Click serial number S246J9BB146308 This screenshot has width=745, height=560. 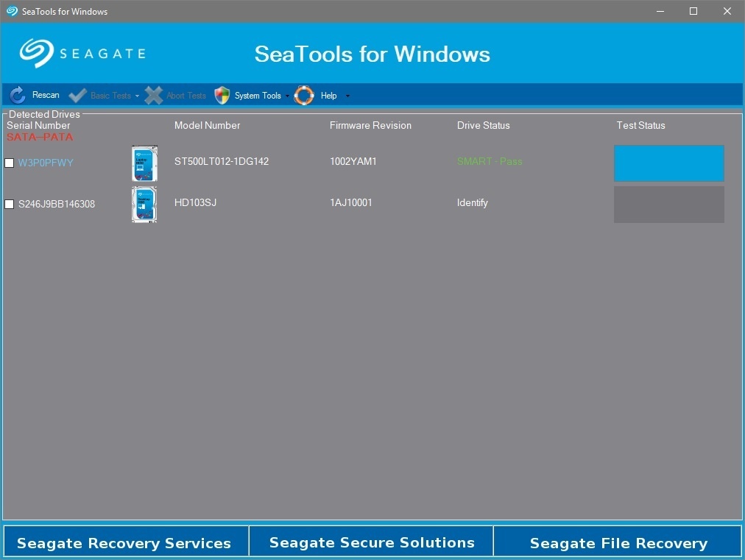point(57,205)
